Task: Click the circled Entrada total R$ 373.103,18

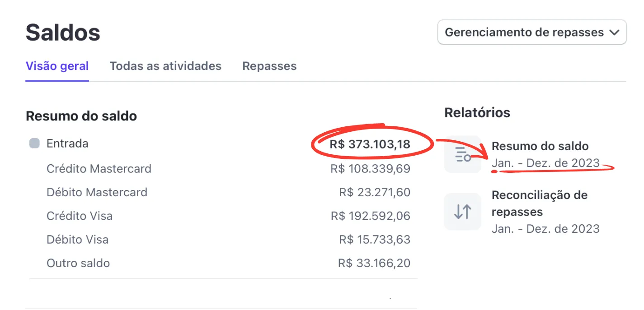Action: click(x=371, y=143)
